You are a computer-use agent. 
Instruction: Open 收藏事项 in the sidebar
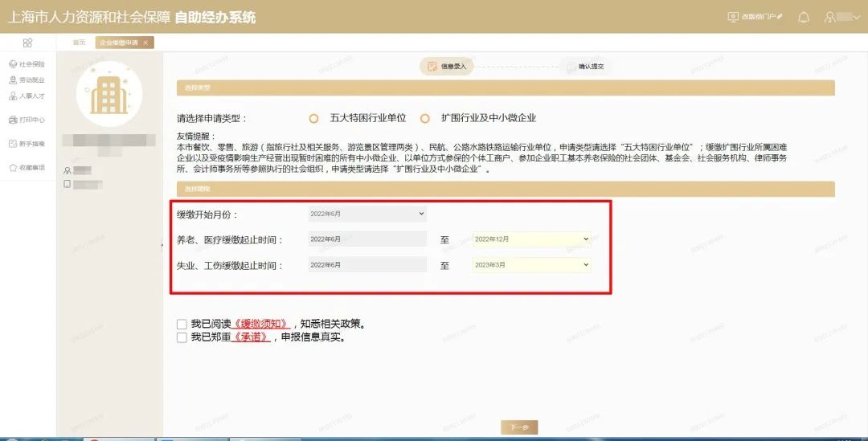[x=27, y=168]
